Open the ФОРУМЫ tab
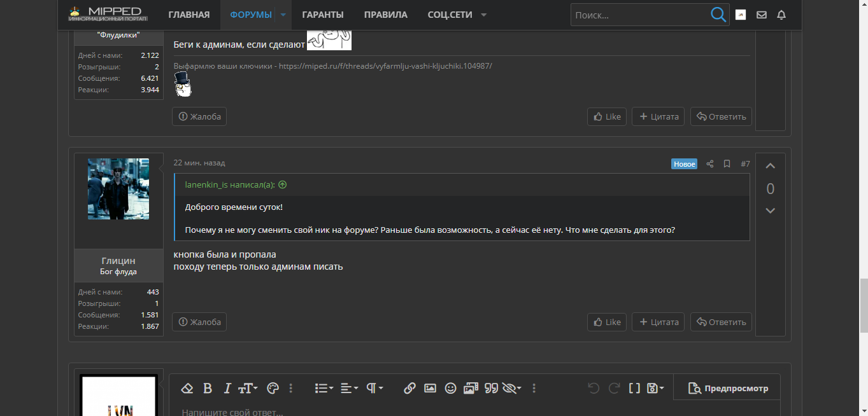Image resolution: width=868 pixels, height=416 pixels. (251, 15)
